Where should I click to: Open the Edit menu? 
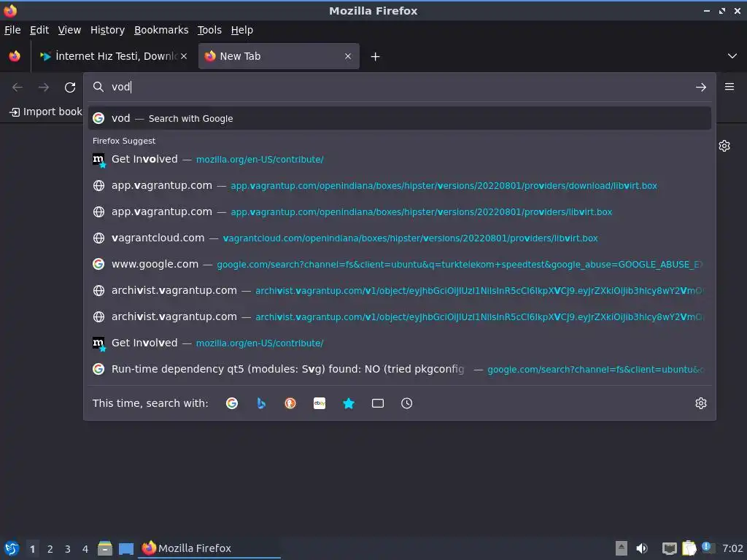tap(39, 30)
